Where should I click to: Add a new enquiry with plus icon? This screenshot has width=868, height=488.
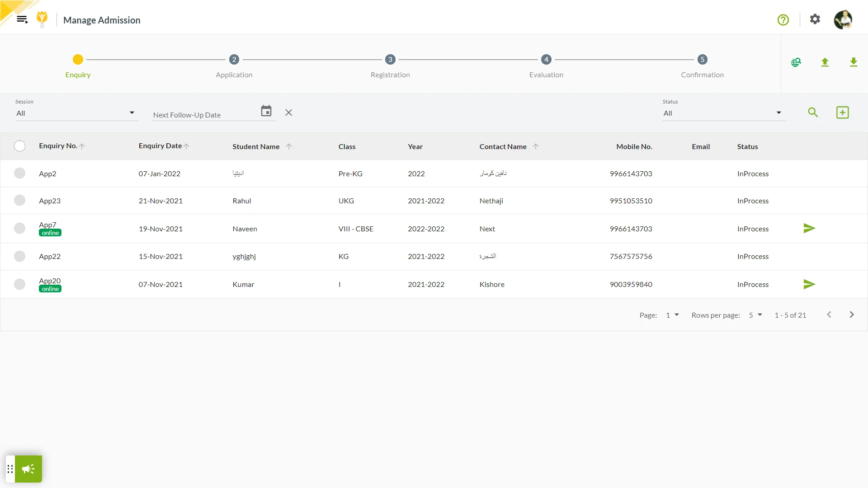(843, 113)
